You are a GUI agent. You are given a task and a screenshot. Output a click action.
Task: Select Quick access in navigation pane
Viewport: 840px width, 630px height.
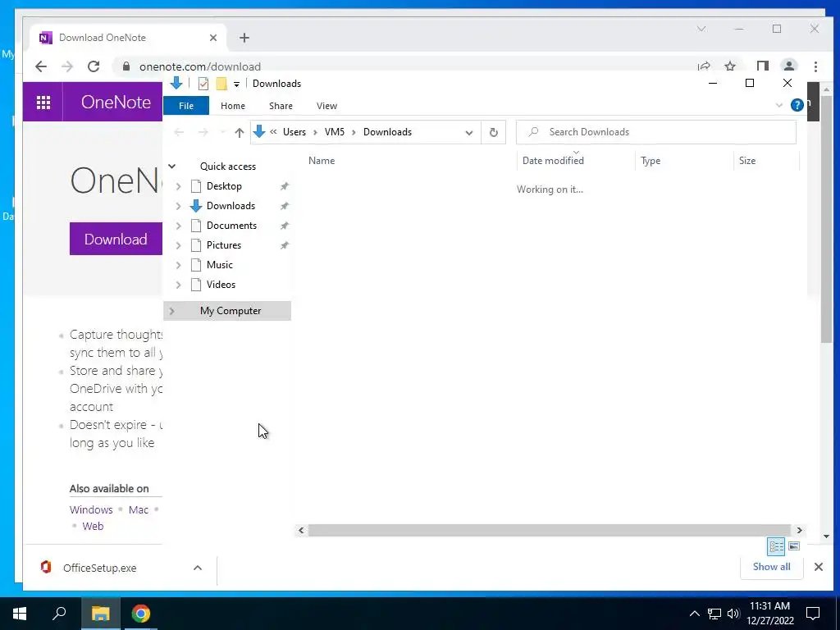(228, 167)
